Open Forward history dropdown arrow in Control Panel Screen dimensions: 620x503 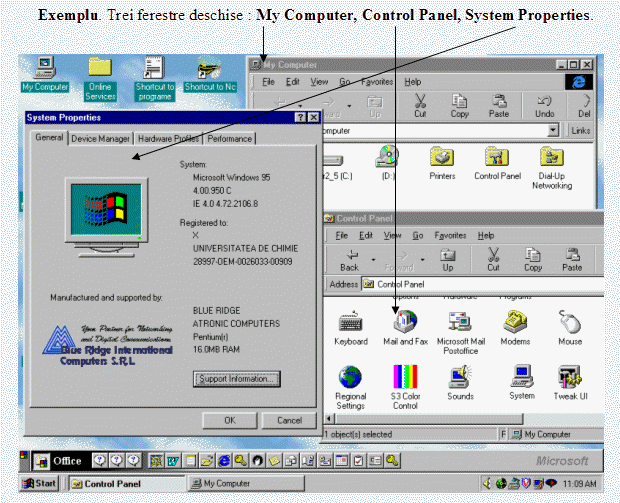tap(422, 260)
